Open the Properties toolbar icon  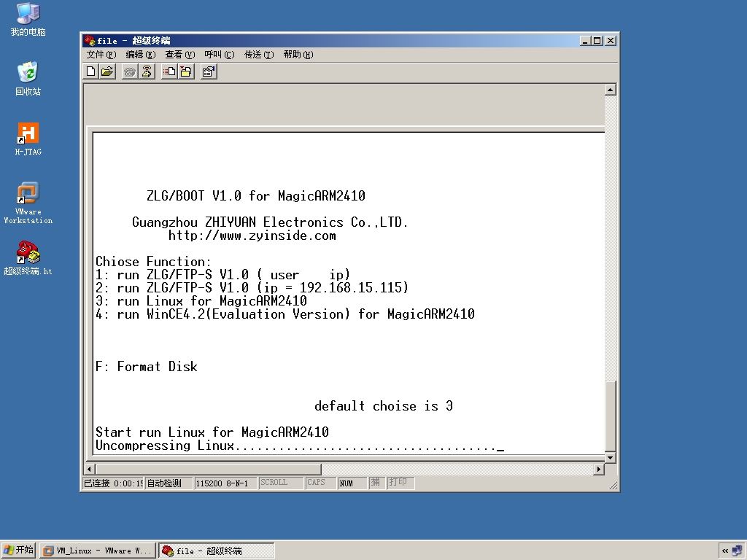209,72
